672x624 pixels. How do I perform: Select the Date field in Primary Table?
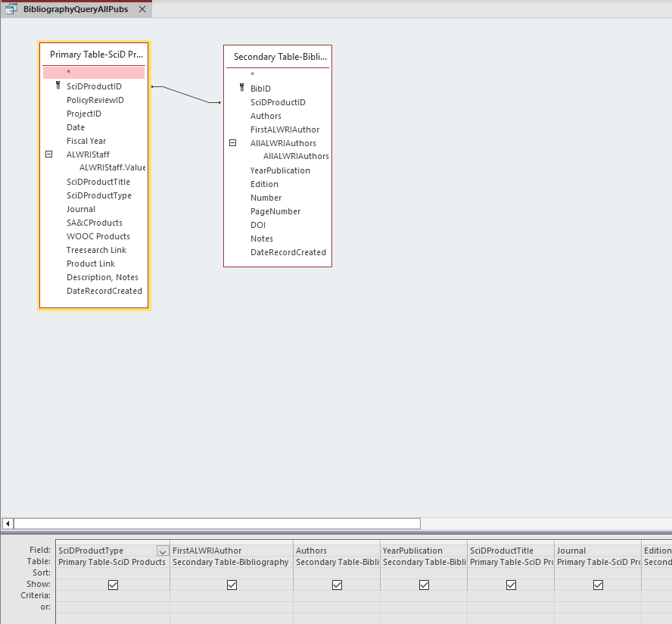click(x=76, y=127)
